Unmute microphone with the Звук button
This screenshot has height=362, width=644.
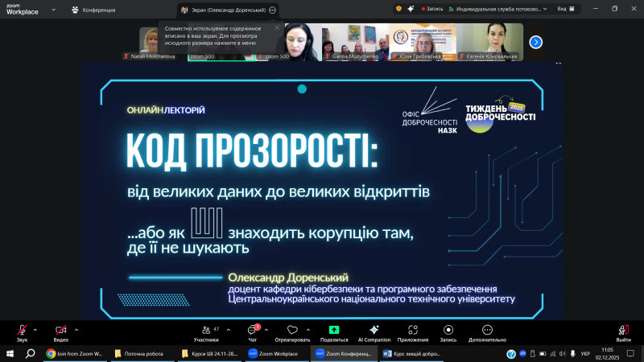[x=22, y=331]
